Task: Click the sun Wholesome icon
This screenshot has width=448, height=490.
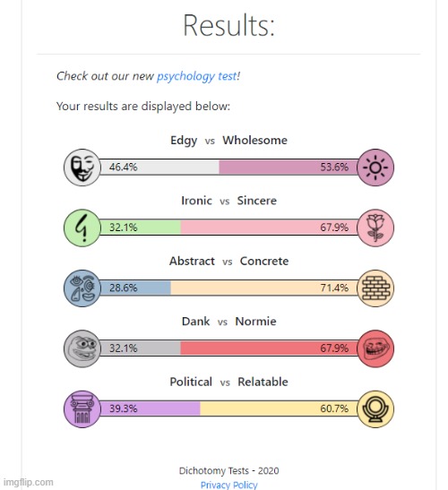Action: 375,168
